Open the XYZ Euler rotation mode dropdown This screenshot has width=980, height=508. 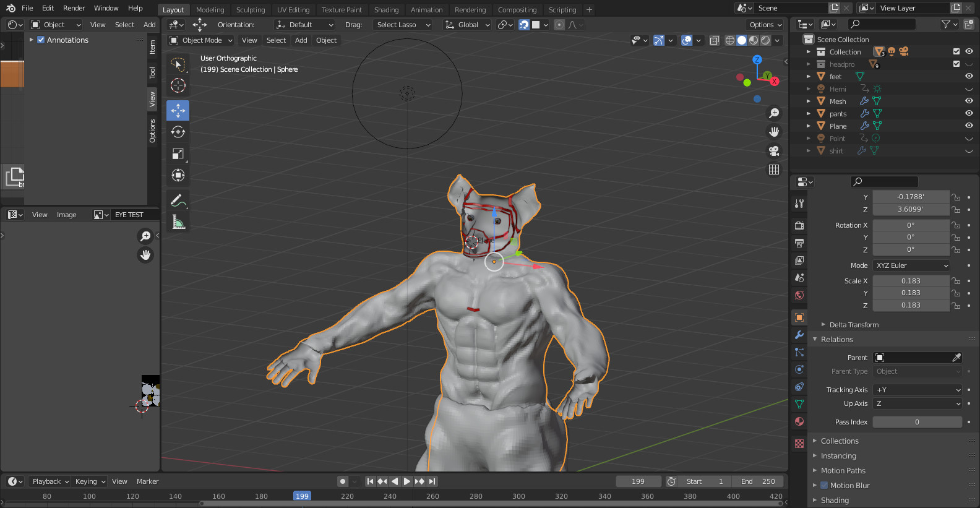pyautogui.click(x=911, y=265)
